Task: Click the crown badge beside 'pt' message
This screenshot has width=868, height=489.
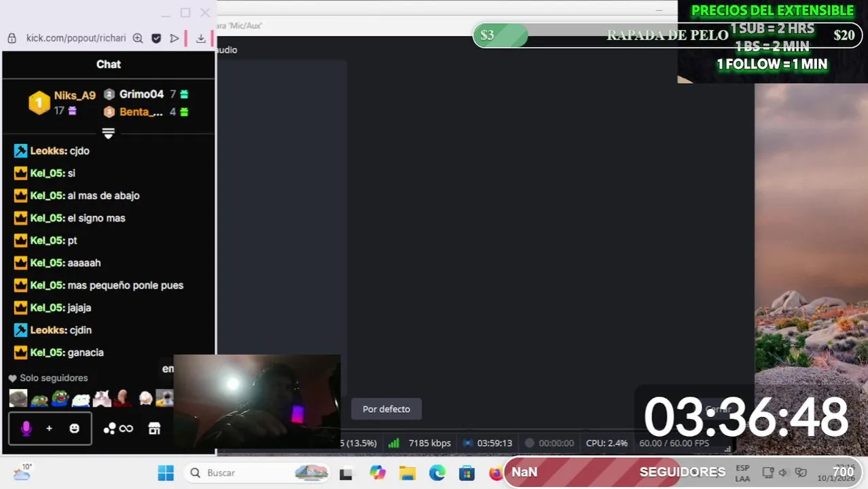Action: click(20, 240)
